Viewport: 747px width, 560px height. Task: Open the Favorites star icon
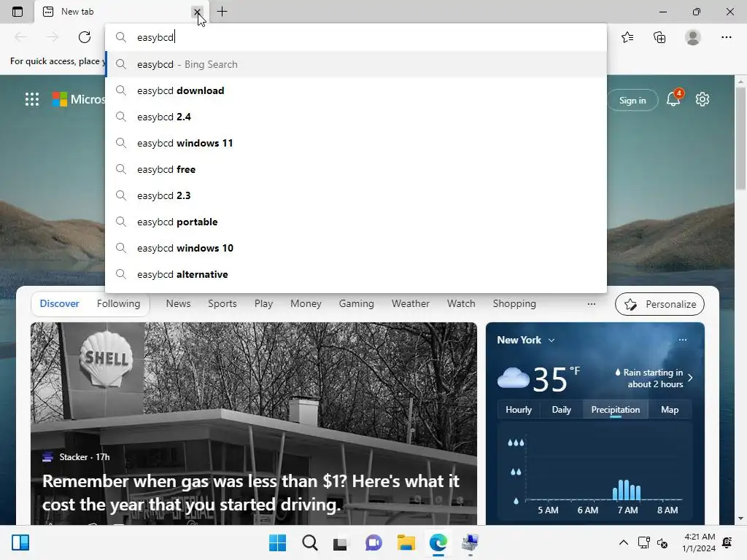(x=627, y=37)
